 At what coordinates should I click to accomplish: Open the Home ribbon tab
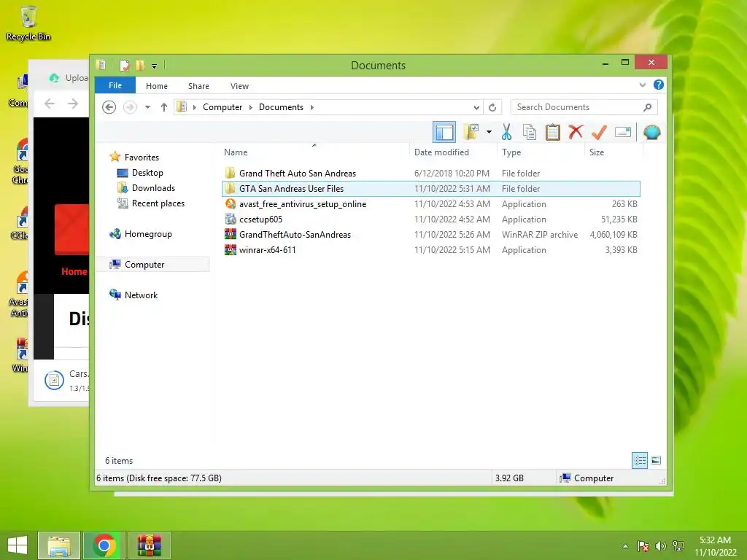[157, 86]
